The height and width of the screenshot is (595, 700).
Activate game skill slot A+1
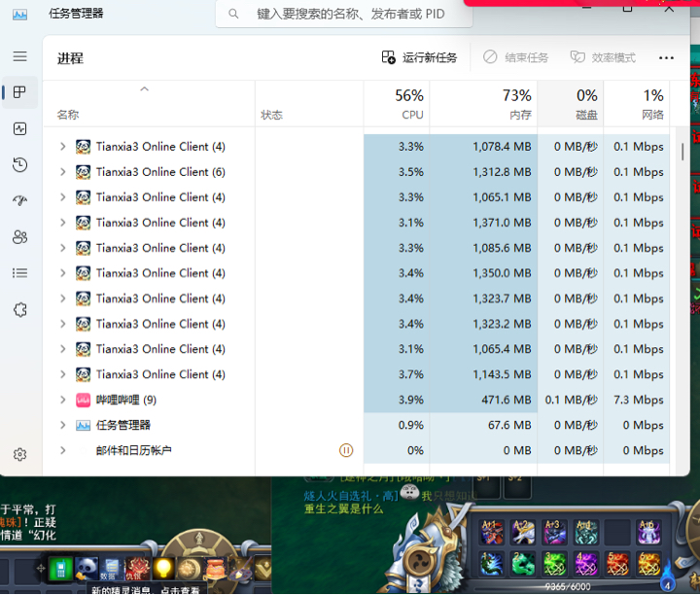[x=492, y=532]
